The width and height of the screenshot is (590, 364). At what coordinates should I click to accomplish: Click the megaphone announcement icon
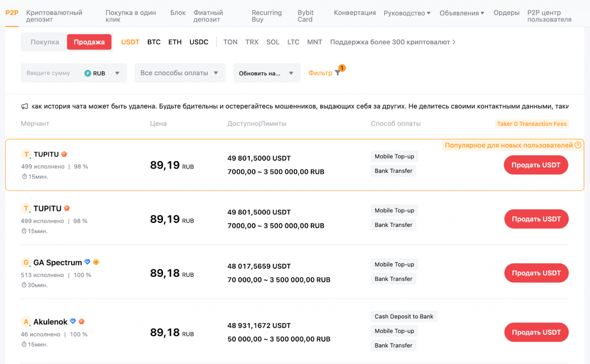(25, 106)
